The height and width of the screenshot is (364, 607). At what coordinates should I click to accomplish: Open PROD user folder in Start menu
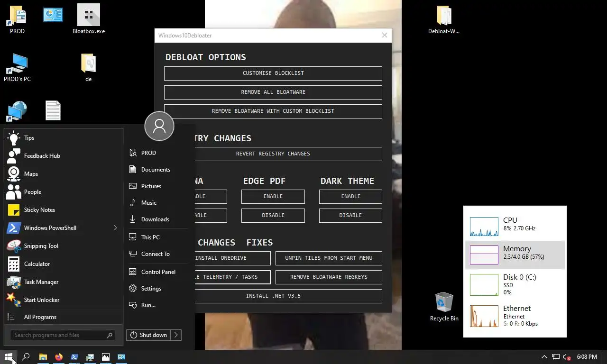(x=157, y=153)
